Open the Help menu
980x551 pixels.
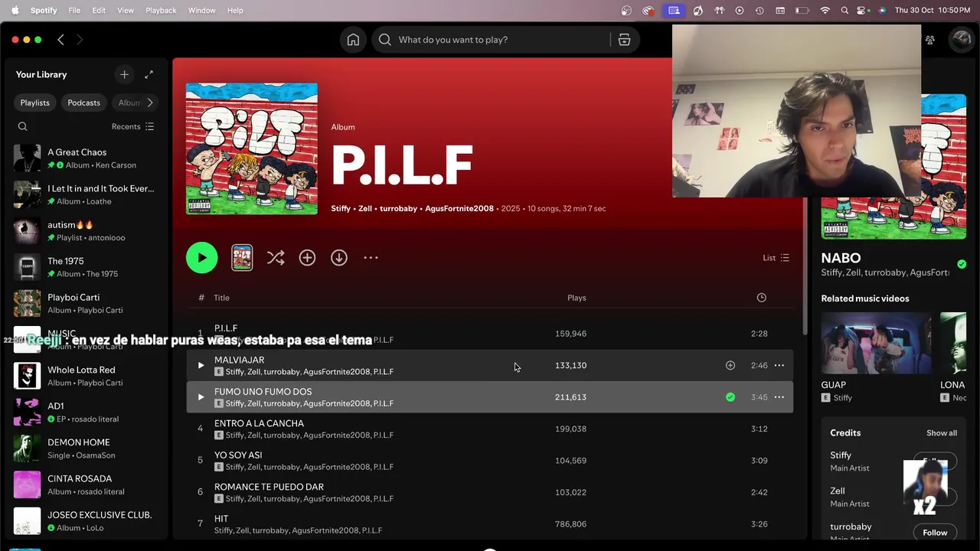[x=235, y=10]
